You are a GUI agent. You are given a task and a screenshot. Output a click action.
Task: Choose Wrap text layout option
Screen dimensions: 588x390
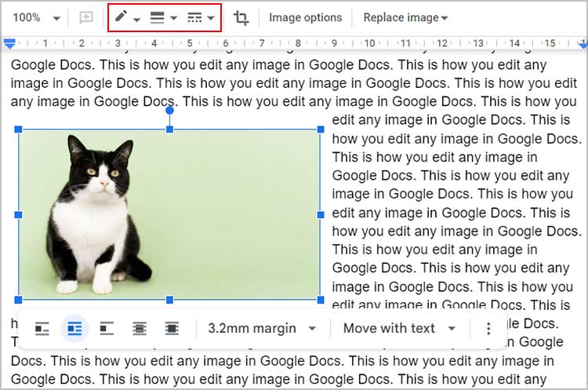click(x=74, y=329)
